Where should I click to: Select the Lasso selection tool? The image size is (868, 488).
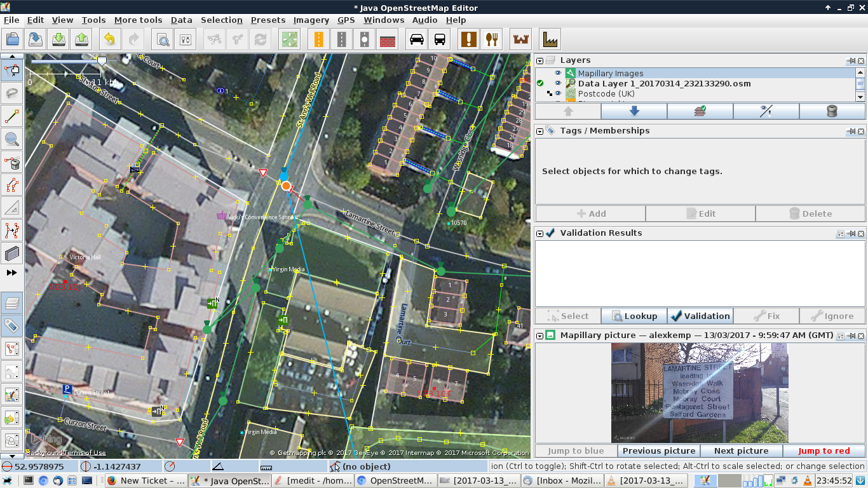click(x=12, y=93)
